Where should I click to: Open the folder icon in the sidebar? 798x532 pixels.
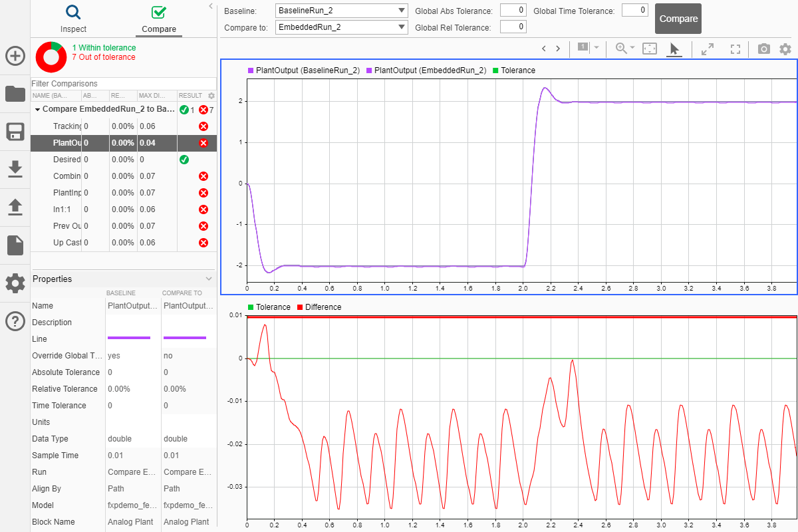point(15,94)
